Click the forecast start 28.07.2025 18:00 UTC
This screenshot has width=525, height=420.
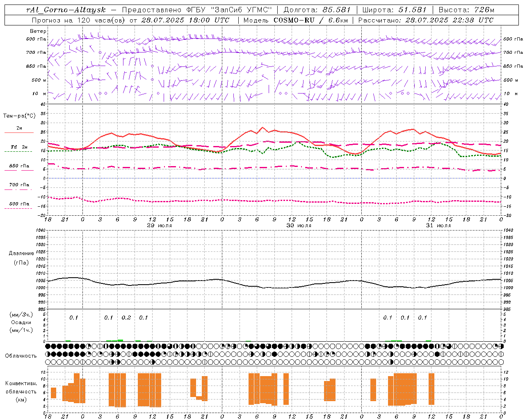click(x=185, y=20)
